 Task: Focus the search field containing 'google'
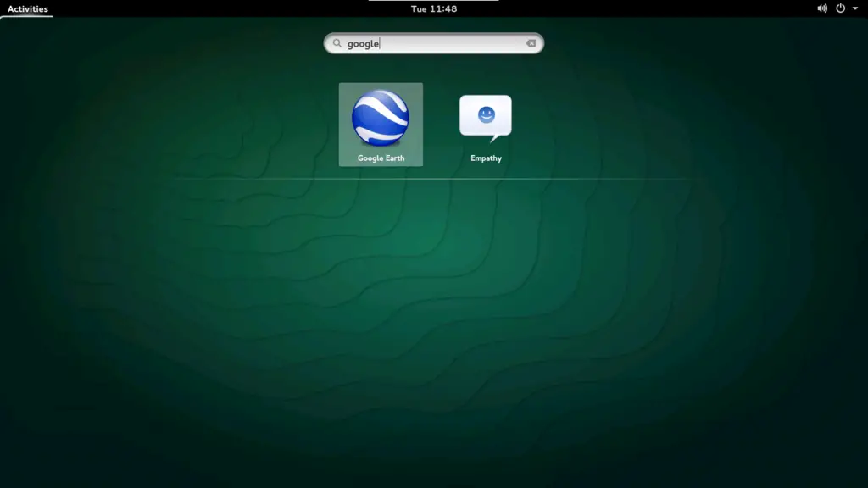pos(433,43)
